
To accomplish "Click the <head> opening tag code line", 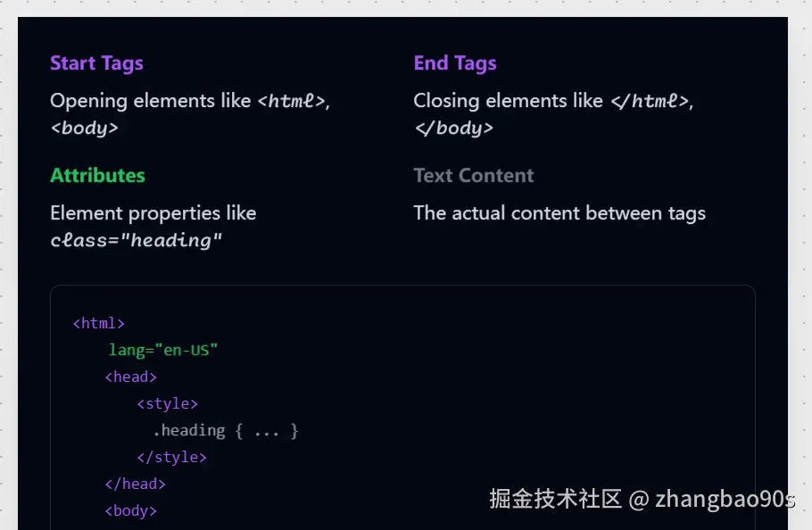I will coord(130,377).
